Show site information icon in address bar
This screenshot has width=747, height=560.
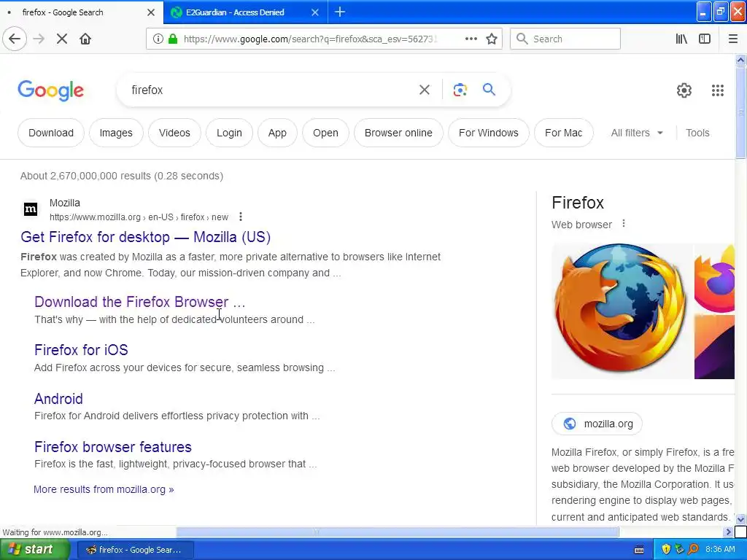158,39
